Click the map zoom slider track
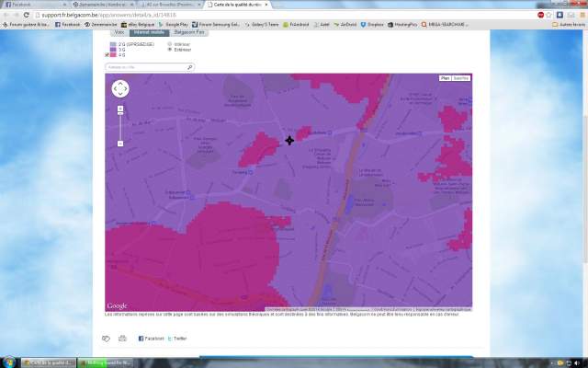 click(120, 127)
